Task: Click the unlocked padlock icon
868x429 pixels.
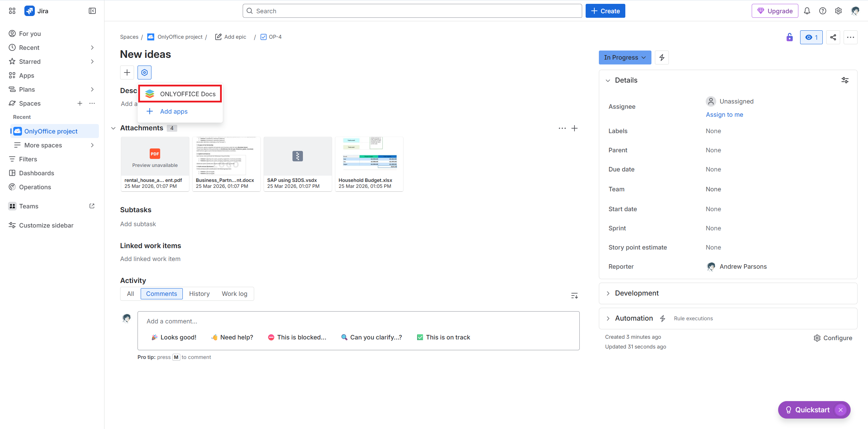Action: [789, 37]
